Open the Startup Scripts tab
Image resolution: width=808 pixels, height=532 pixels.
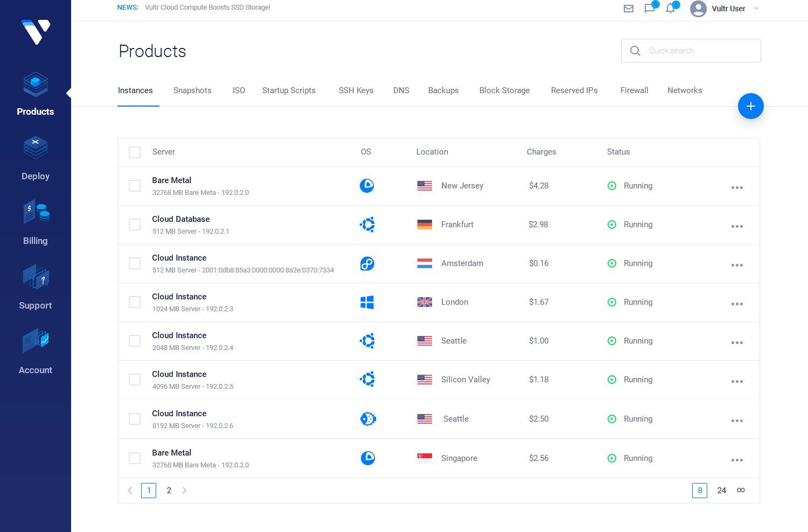[289, 90]
